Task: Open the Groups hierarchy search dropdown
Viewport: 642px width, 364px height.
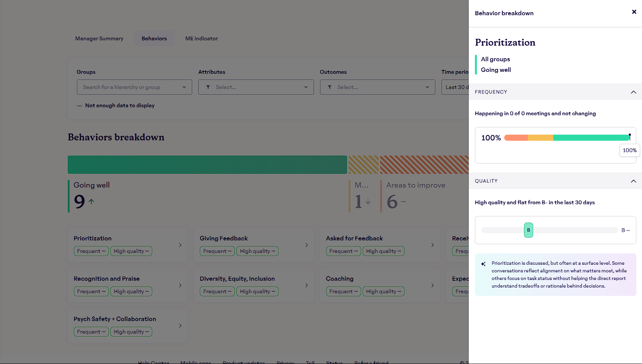Action: coord(134,87)
